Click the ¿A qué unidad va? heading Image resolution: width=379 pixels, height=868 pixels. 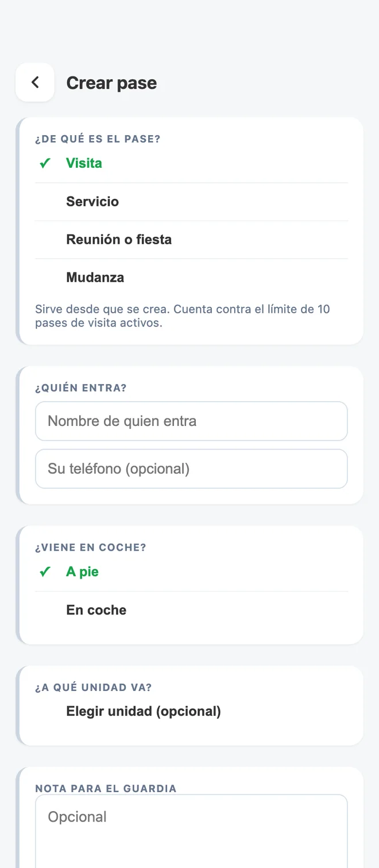(x=94, y=688)
